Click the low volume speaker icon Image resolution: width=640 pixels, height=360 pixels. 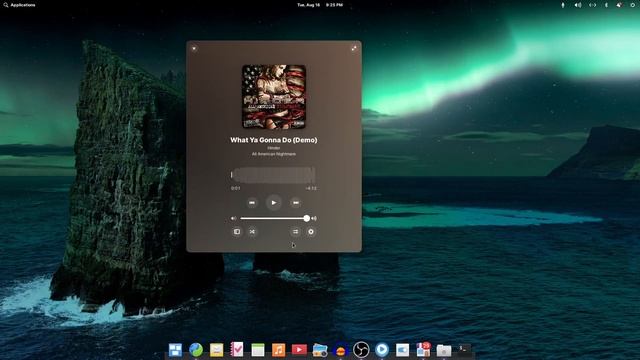click(233, 218)
